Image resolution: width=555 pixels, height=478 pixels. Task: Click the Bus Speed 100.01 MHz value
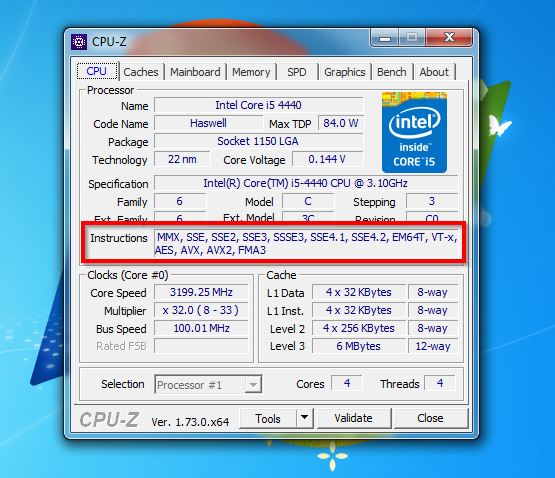click(x=201, y=329)
